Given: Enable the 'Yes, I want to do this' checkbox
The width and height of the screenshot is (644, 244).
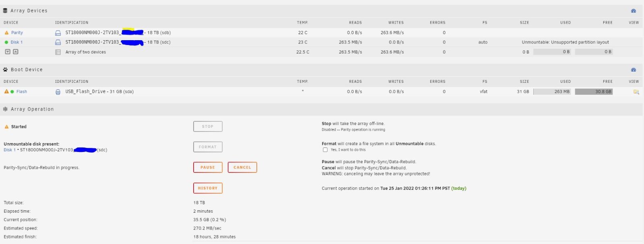Looking at the screenshot, I should coord(325,150).
